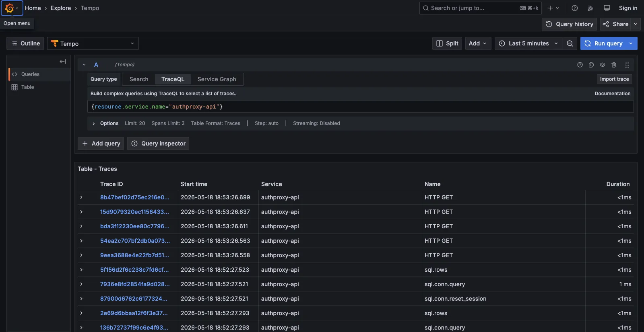Open trace link 15d9079320ec1156433
The image size is (644, 332).
[x=134, y=212]
